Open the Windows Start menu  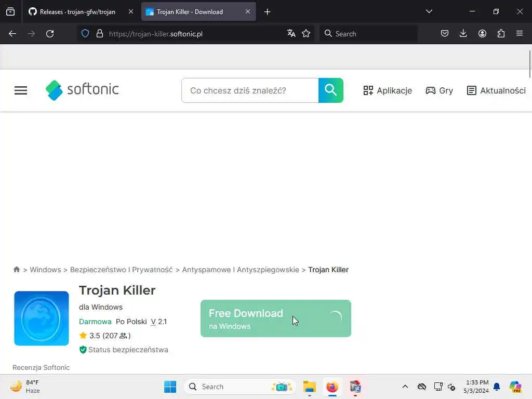(170, 387)
